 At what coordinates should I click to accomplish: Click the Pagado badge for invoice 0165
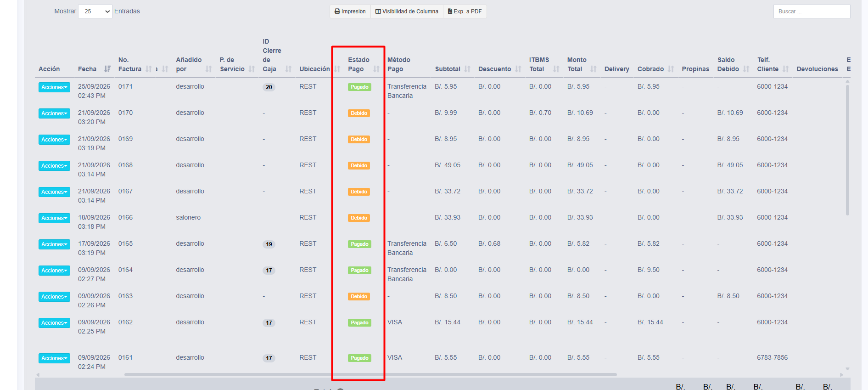(x=359, y=244)
